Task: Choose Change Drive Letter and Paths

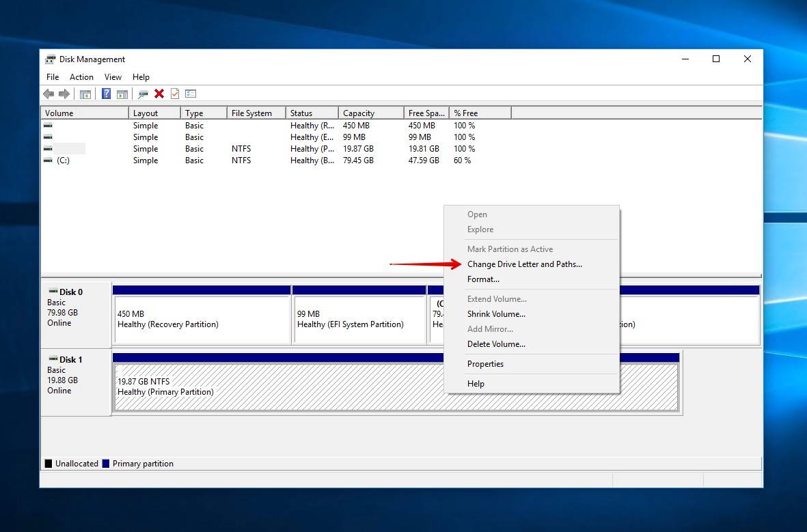Action: click(x=524, y=264)
